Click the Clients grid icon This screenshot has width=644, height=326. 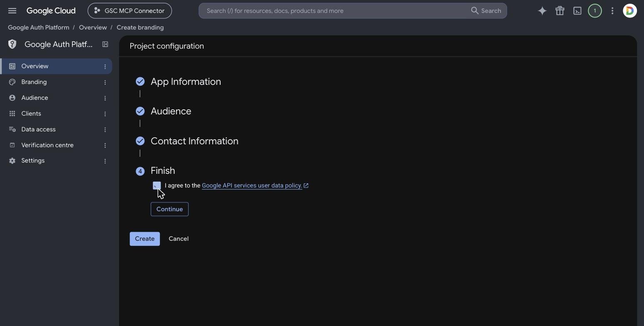pyautogui.click(x=12, y=114)
